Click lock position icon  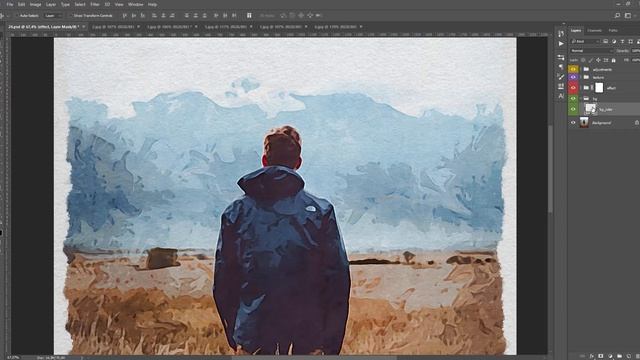pos(598,60)
